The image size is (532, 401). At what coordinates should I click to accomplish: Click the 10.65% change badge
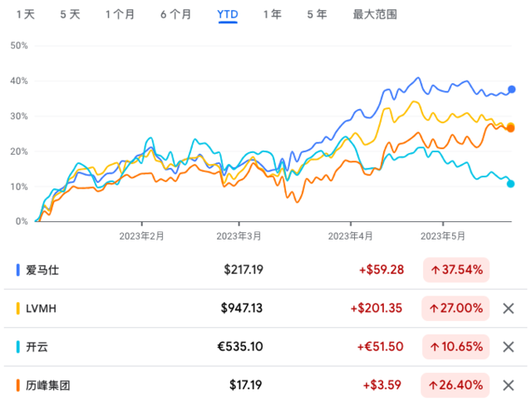coord(456,347)
